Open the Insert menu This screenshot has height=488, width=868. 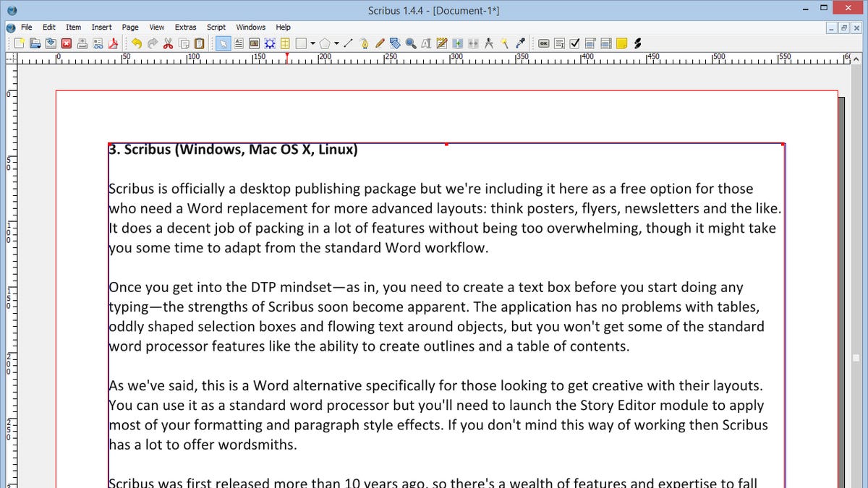(101, 27)
